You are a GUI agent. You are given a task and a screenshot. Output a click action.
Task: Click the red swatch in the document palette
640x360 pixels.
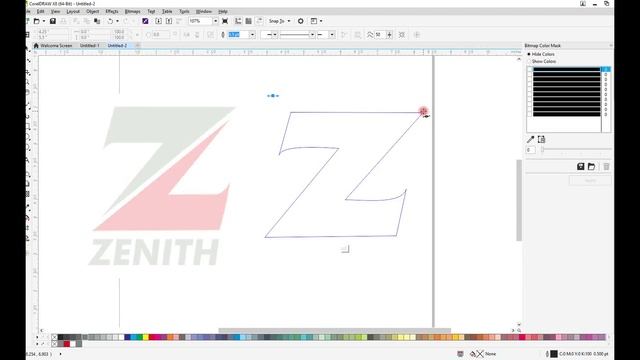point(67,344)
